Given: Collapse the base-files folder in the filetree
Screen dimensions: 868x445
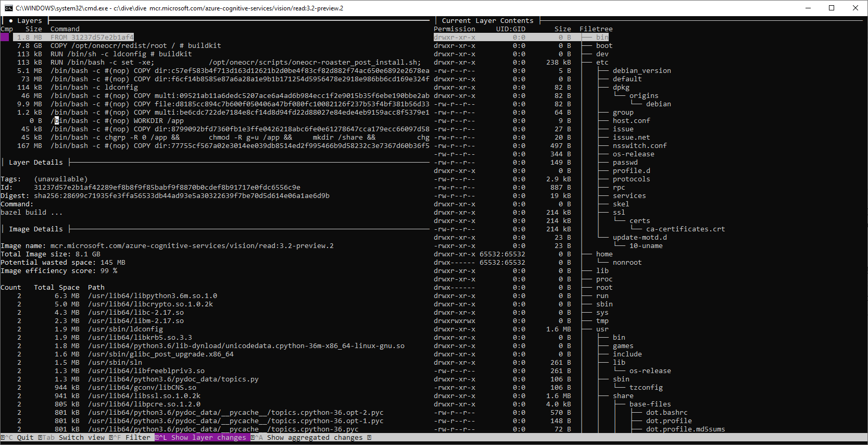Looking at the screenshot, I should [650, 404].
